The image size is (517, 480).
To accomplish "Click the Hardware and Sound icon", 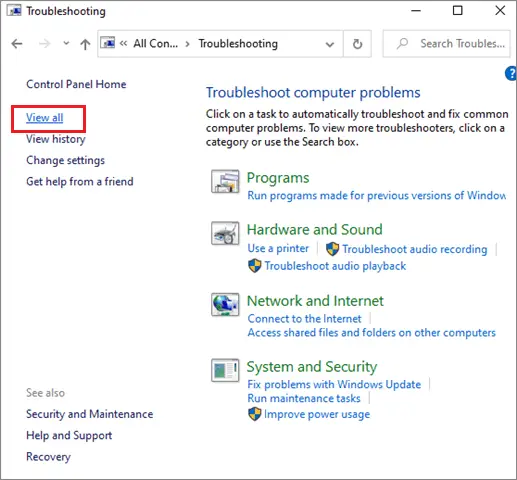I will pos(225,233).
